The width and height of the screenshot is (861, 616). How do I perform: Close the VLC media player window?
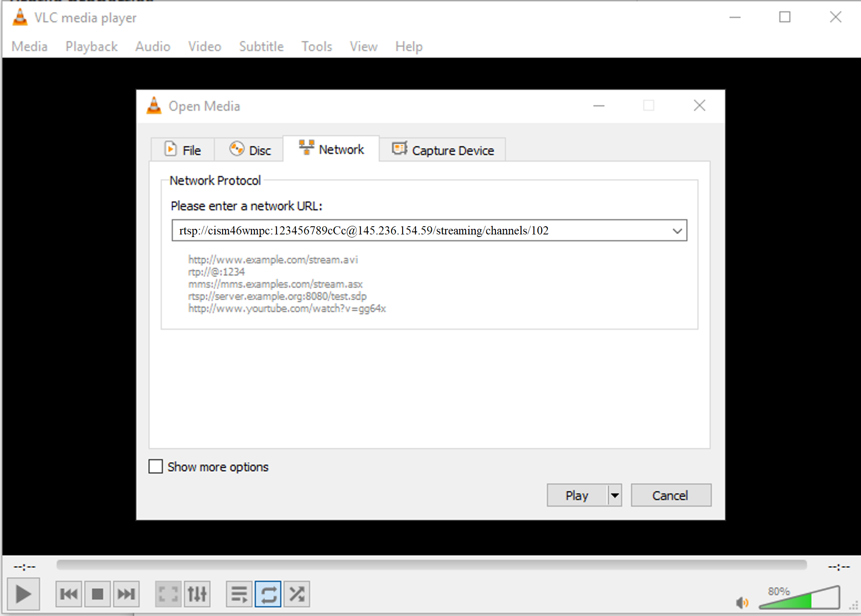pos(836,17)
